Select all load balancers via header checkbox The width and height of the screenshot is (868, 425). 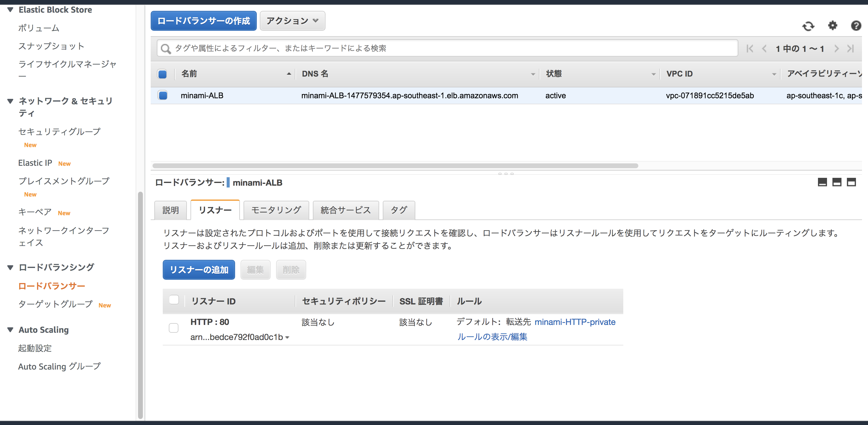(x=163, y=74)
